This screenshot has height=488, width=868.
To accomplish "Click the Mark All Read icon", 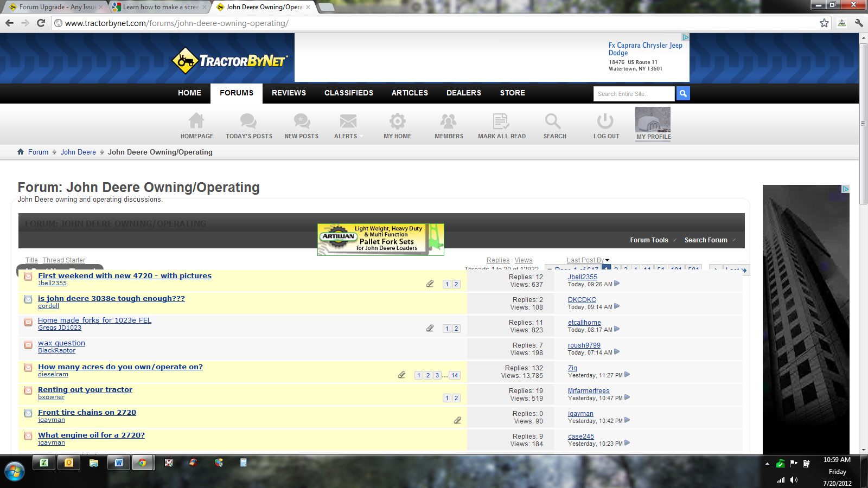I will 501,121.
